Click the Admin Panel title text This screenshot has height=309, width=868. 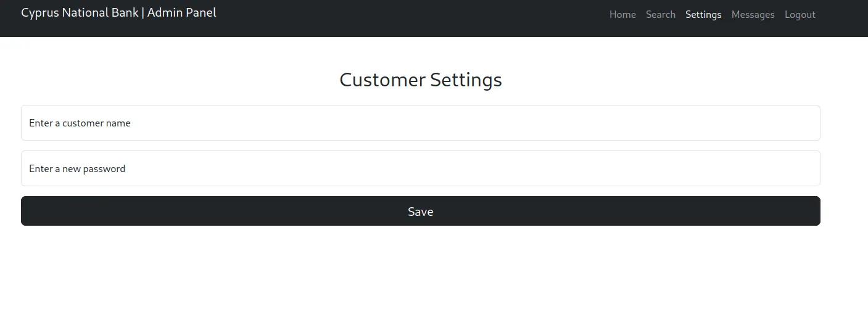point(181,13)
